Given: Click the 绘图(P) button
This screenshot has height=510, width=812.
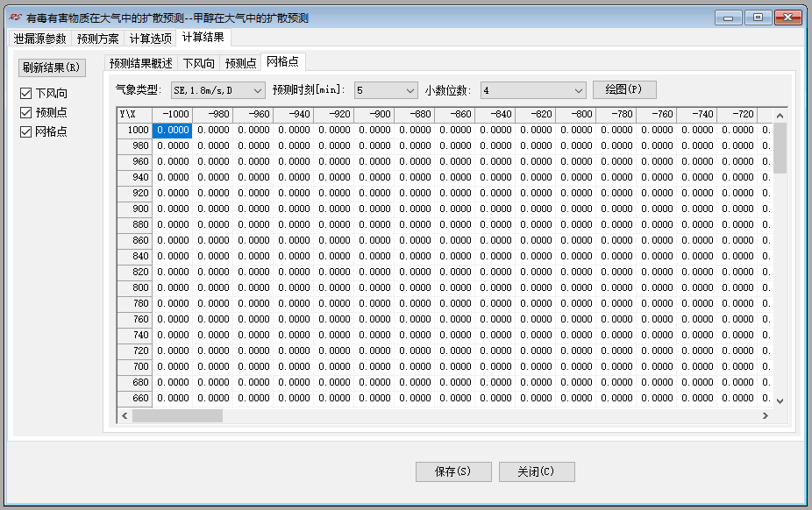Looking at the screenshot, I should tap(624, 89).
